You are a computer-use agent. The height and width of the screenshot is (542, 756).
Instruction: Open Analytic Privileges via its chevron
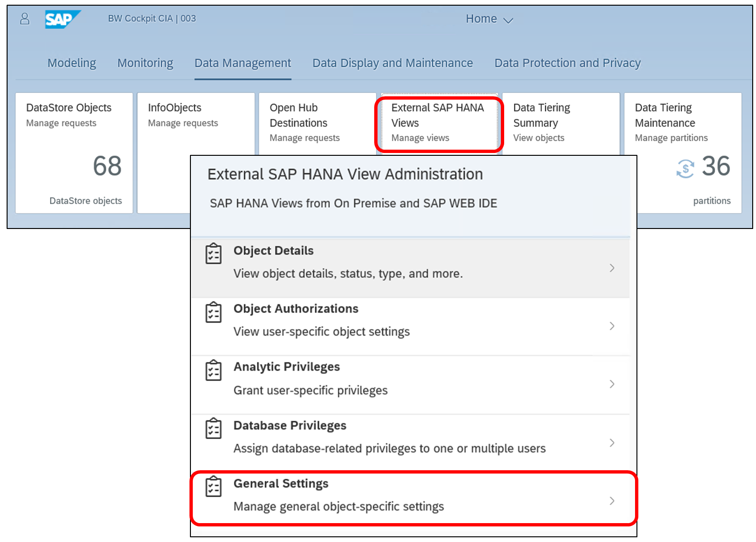coord(612,384)
